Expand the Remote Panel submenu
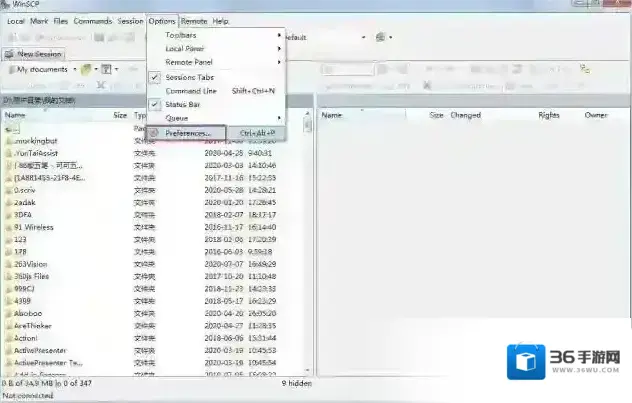 tap(190, 62)
